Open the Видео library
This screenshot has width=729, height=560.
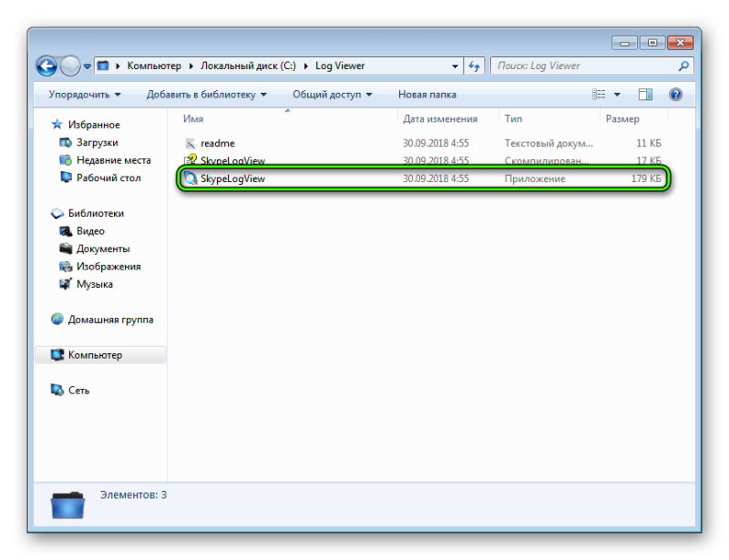[x=90, y=231]
